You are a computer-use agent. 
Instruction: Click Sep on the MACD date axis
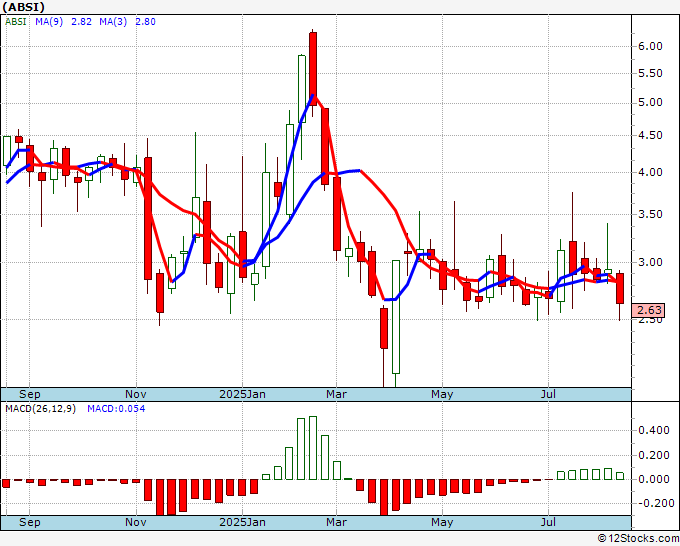point(30,522)
